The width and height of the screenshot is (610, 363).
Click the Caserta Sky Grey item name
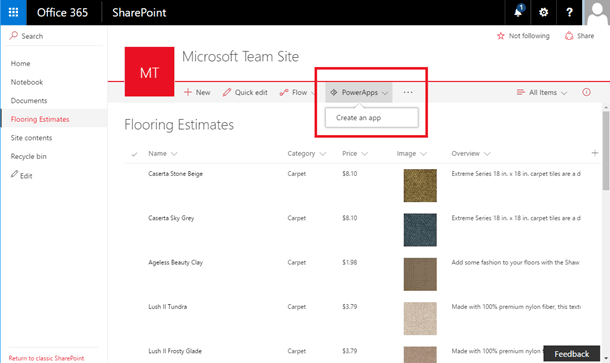point(171,218)
